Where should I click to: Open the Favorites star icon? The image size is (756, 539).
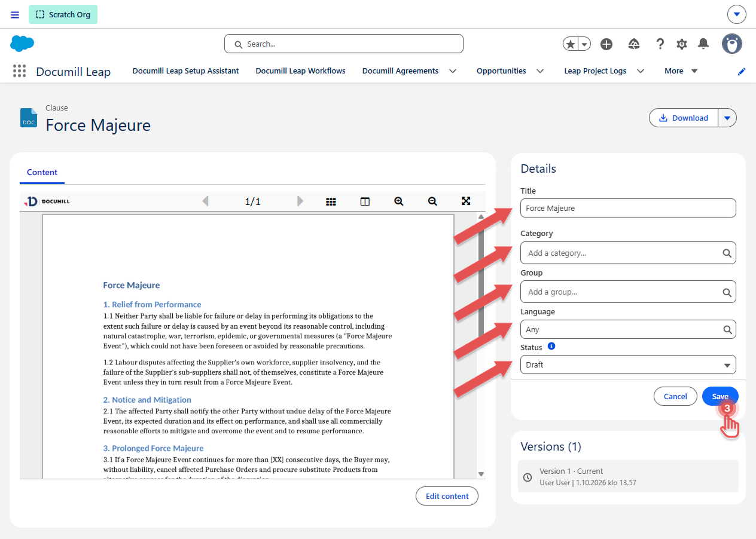pos(571,44)
